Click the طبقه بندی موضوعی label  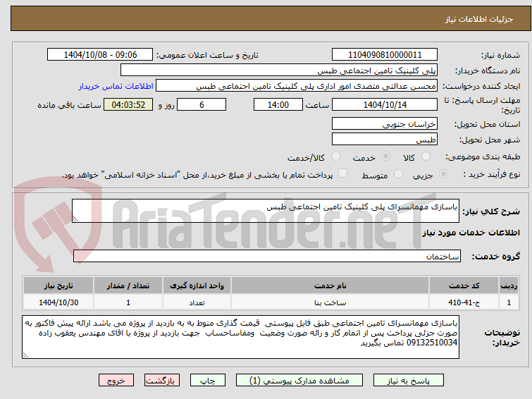(483, 157)
